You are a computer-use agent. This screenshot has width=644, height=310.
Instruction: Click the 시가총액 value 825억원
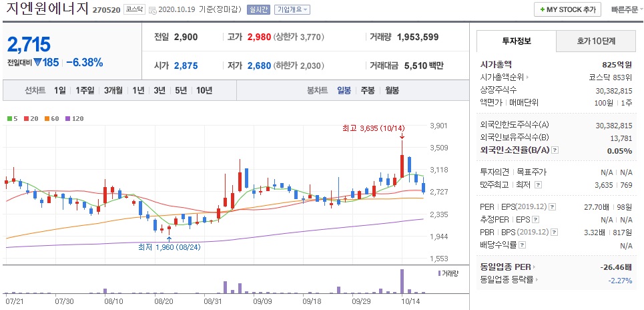pos(617,64)
